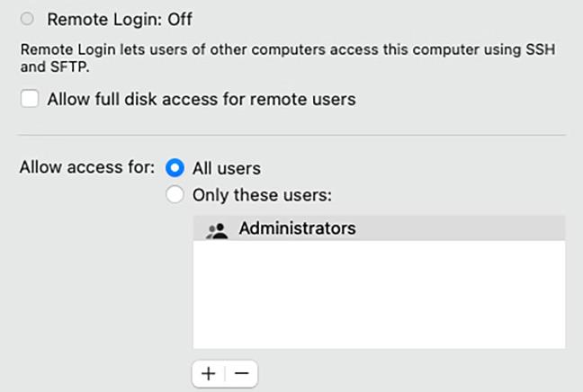The image size is (583, 392).
Task: Click the separator between plus and minus buttons
Action: [224, 373]
